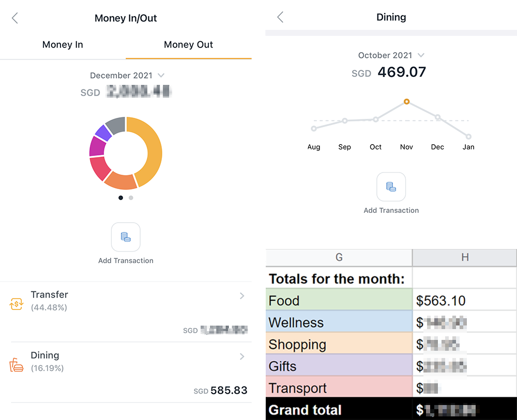
Task: Click the green Food label cell
Action: [339, 300]
